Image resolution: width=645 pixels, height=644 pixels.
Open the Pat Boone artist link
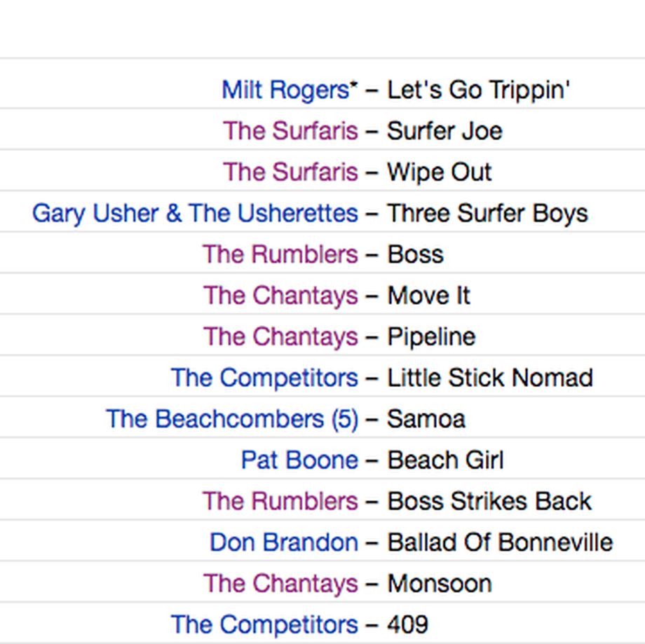click(299, 460)
